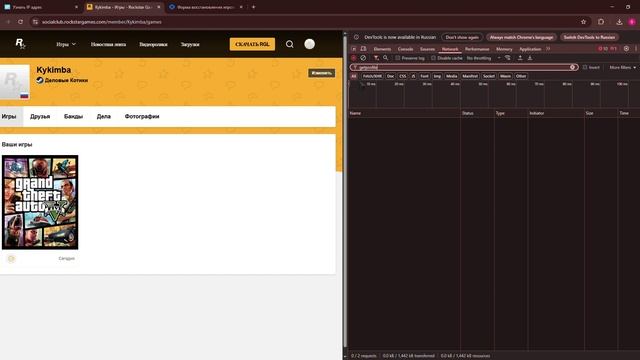Select the All request type filter
Screen dimensions: 640x360
(x=354, y=76)
